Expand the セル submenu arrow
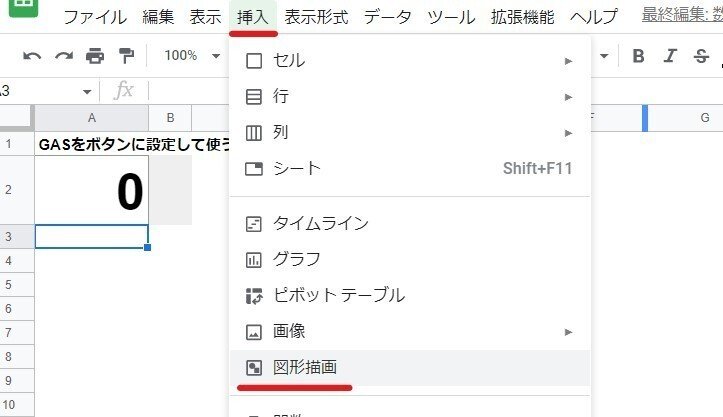 pyautogui.click(x=568, y=61)
